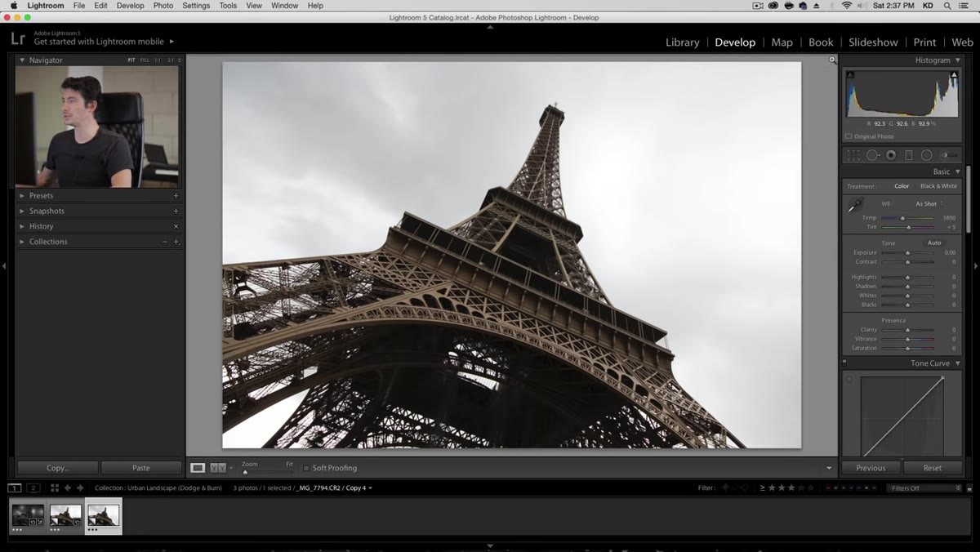This screenshot has height=552, width=980.
Task: Choose Black & White treatment
Action: click(x=938, y=186)
